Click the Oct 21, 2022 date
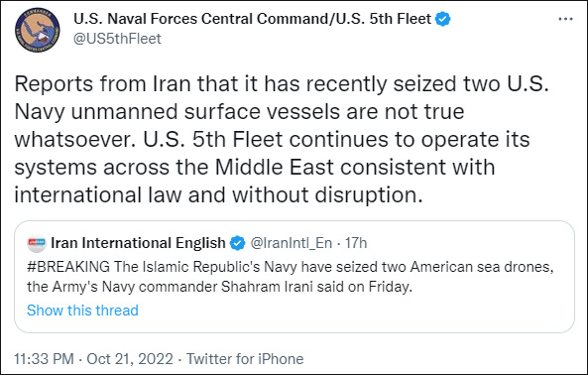The image size is (588, 375). (x=130, y=359)
